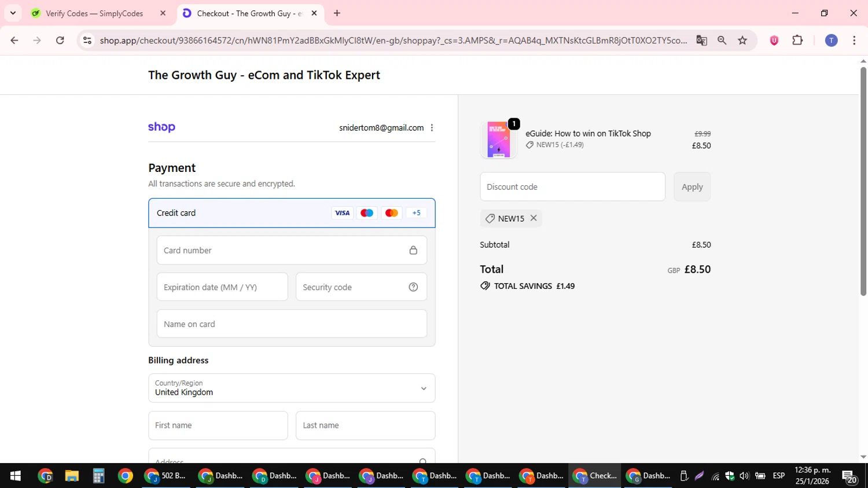The height and width of the screenshot is (488, 868).
Task: Click the Visa card logo
Action: click(x=342, y=213)
